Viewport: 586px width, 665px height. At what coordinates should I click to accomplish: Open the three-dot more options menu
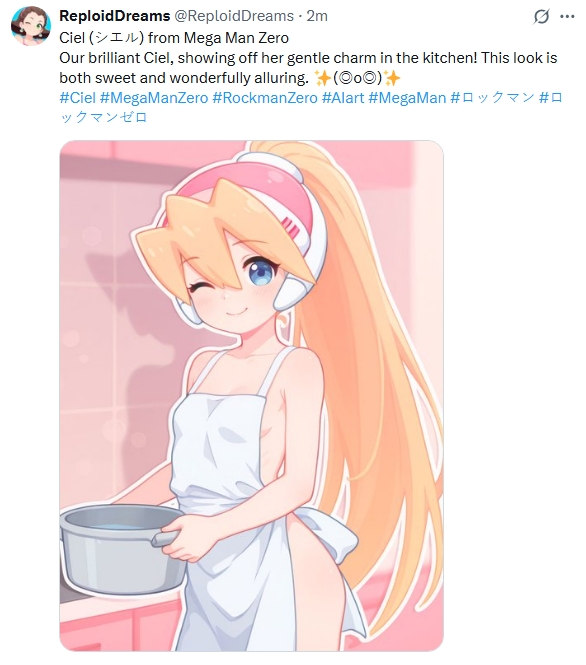pos(567,17)
